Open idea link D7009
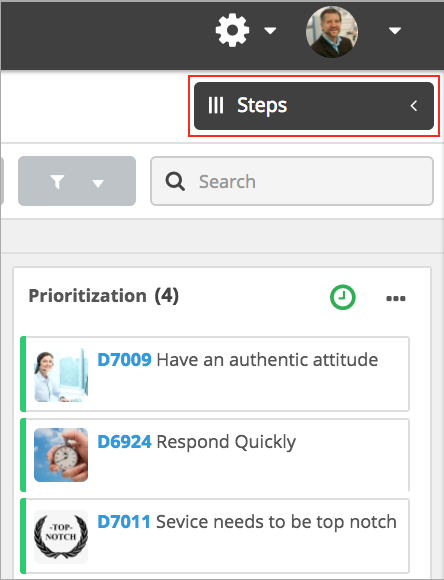This screenshot has height=580, width=444. click(x=124, y=360)
